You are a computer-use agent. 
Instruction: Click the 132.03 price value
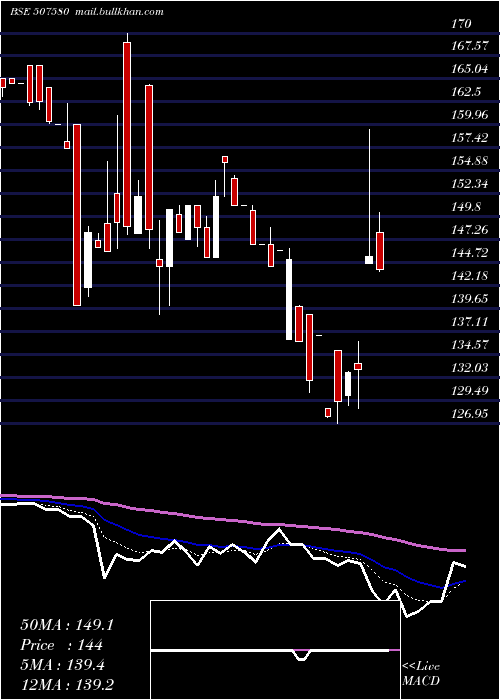click(x=470, y=367)
